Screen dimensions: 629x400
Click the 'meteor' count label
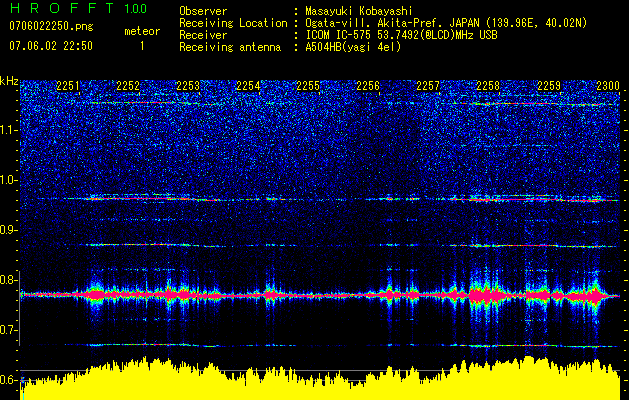click(x=142, y=31)
